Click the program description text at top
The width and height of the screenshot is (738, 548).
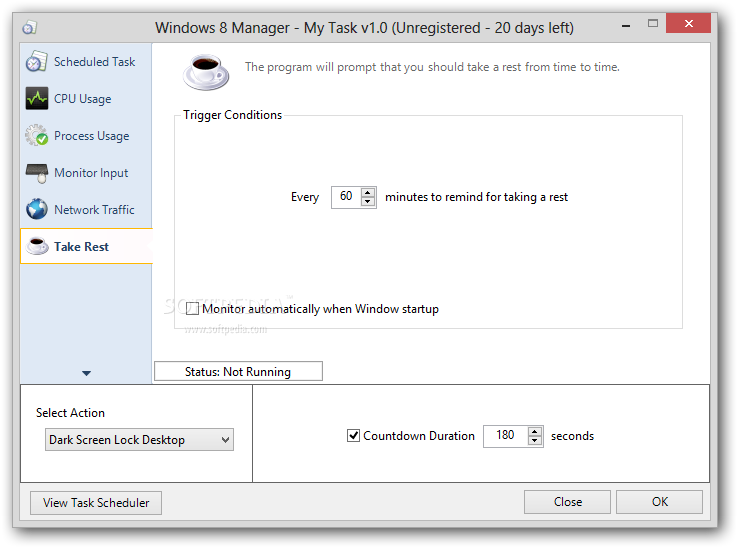point(432,67)
